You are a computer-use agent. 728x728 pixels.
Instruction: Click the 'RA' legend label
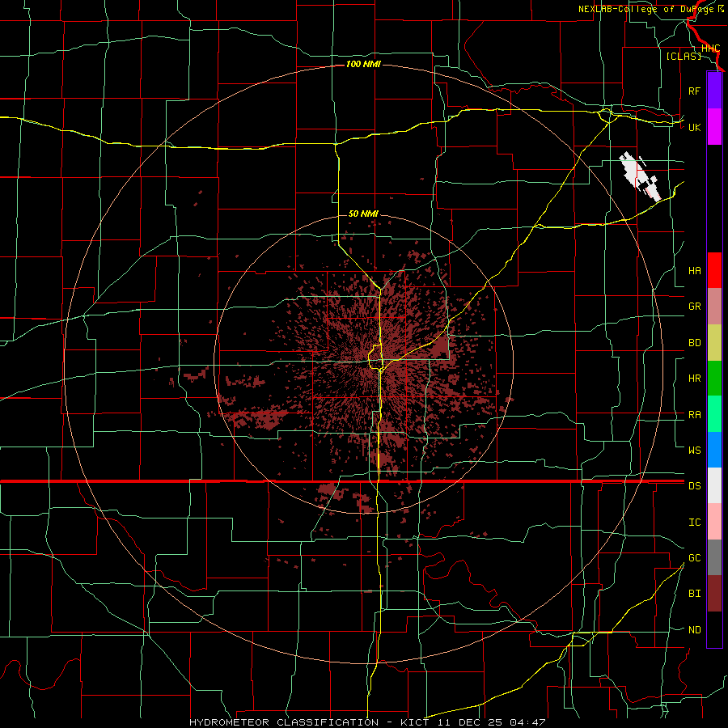click(x=694, y=415)
